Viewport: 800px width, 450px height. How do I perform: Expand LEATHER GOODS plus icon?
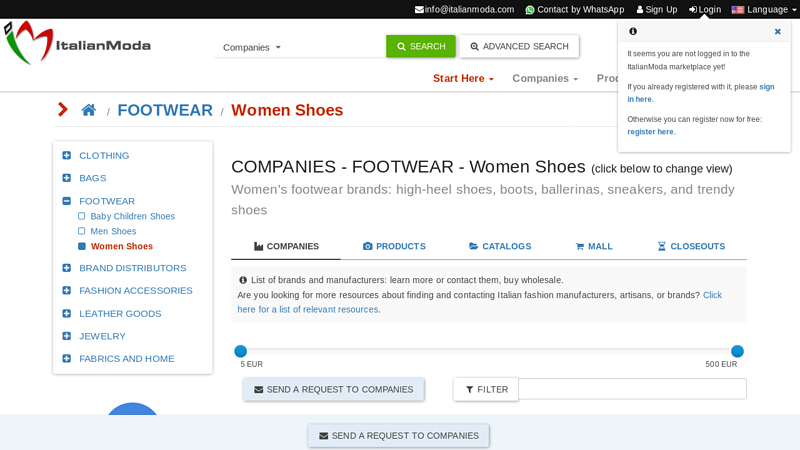click(66, 313)
